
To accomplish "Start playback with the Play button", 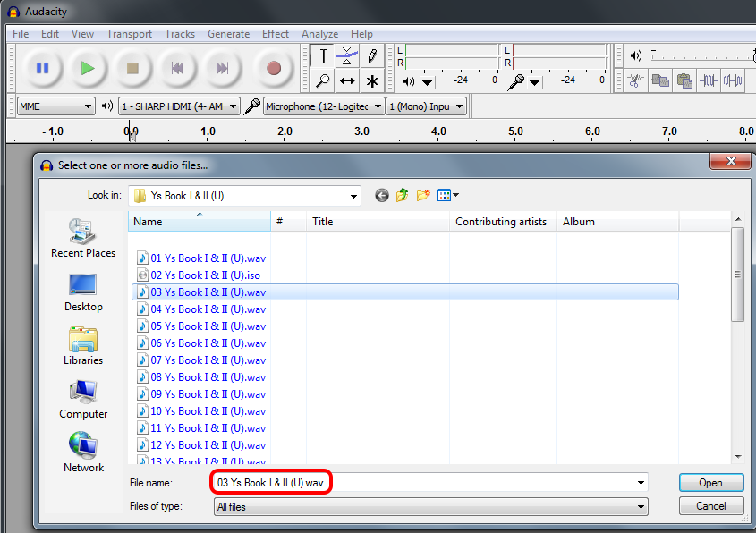I will point(88,68).
